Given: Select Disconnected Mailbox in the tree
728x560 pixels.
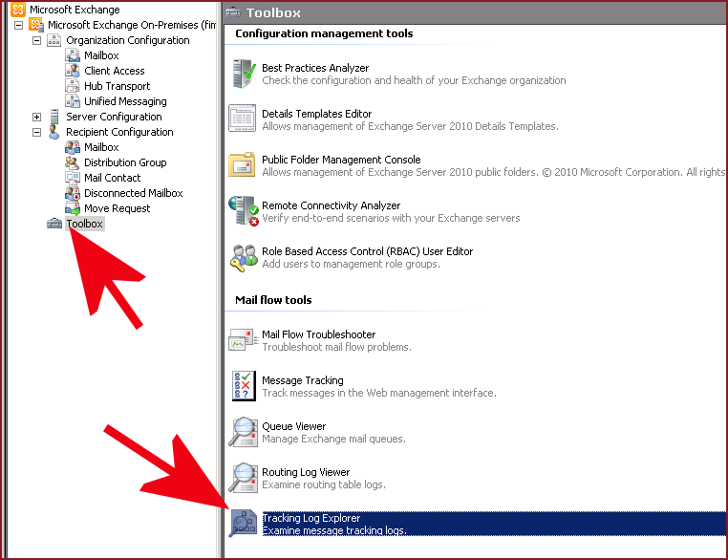Looking at the screenshot, I should pyautogui.click(x=133, y=193).
